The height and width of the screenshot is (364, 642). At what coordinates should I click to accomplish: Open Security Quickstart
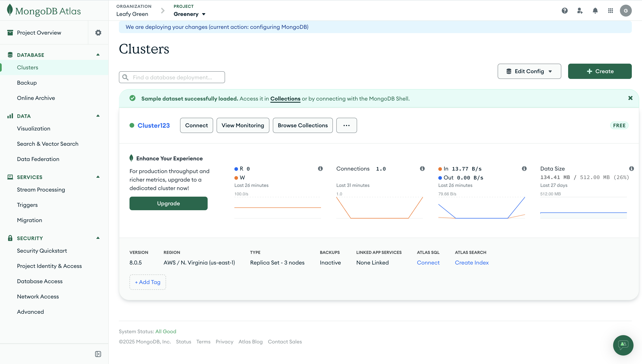pyautogui.click(x=42, y=251)
